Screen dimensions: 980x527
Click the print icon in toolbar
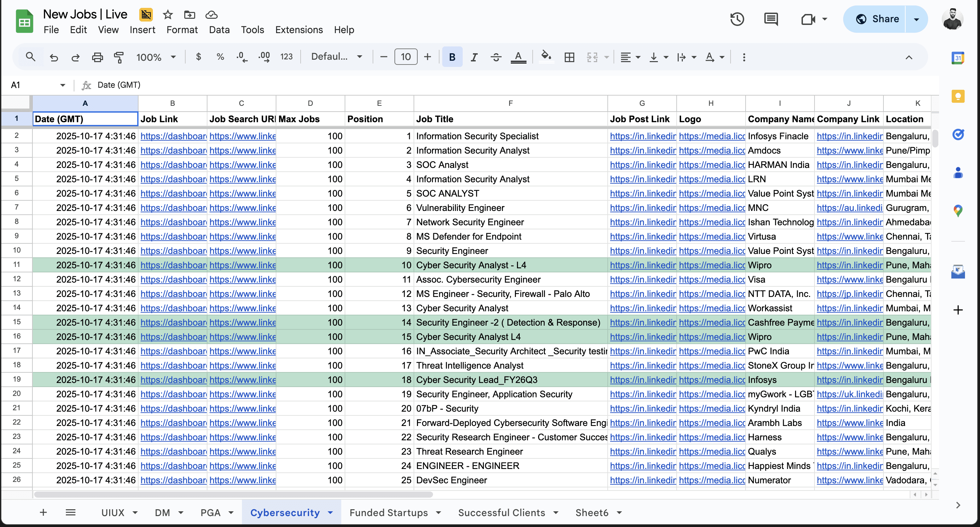click(97, 57)
